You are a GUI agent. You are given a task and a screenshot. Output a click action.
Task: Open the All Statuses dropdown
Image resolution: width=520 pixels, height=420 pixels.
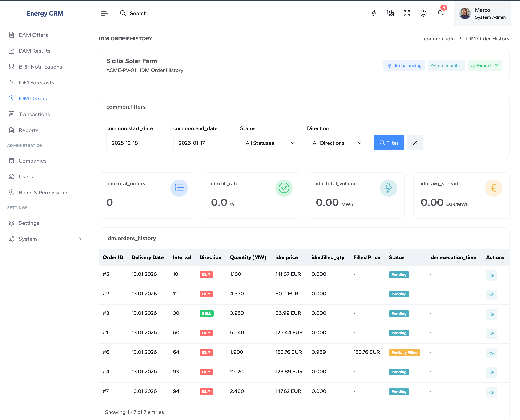tap(270, 143)
